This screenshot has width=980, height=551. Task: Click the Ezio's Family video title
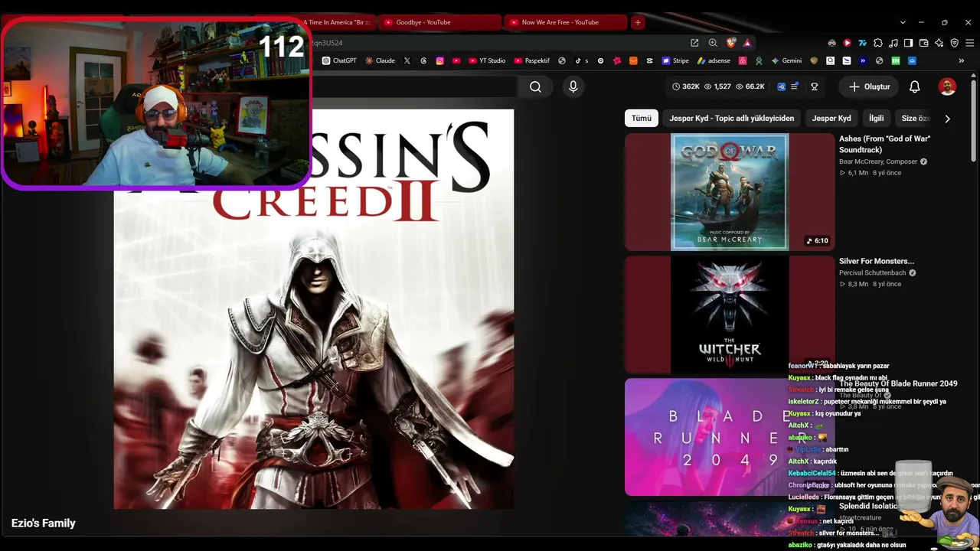tap(44, 523)
